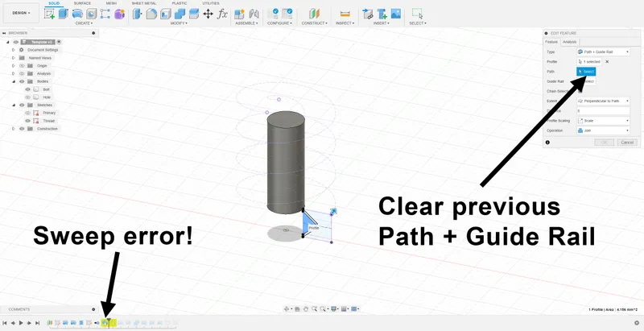Open the Analysis tab in Edit Feature
The image size is (644, 331).
[570, 42]
